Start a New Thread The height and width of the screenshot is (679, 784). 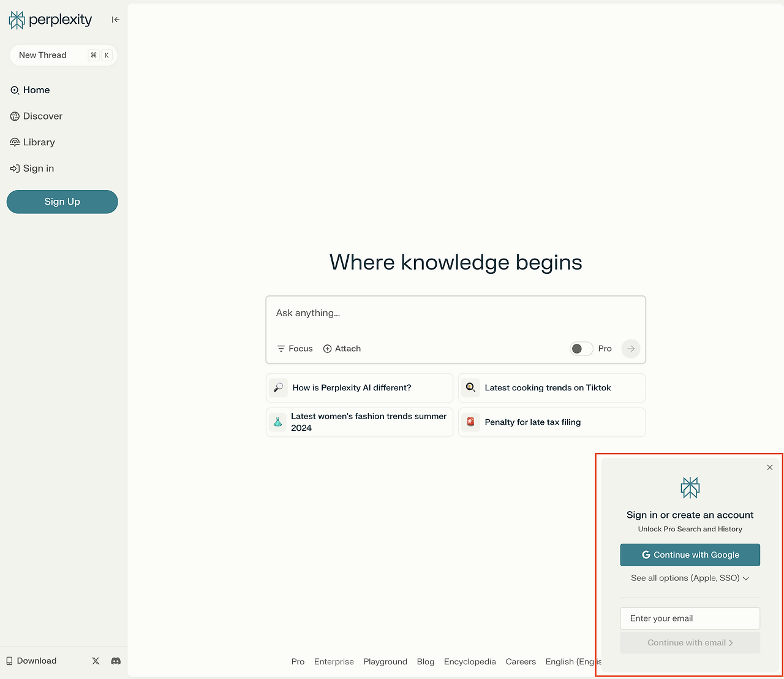63,55
